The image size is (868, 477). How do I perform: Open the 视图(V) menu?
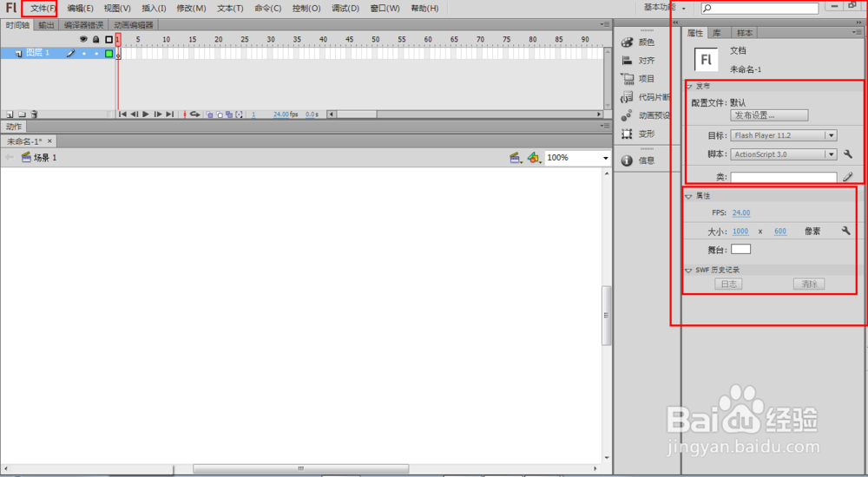(117, 9)
